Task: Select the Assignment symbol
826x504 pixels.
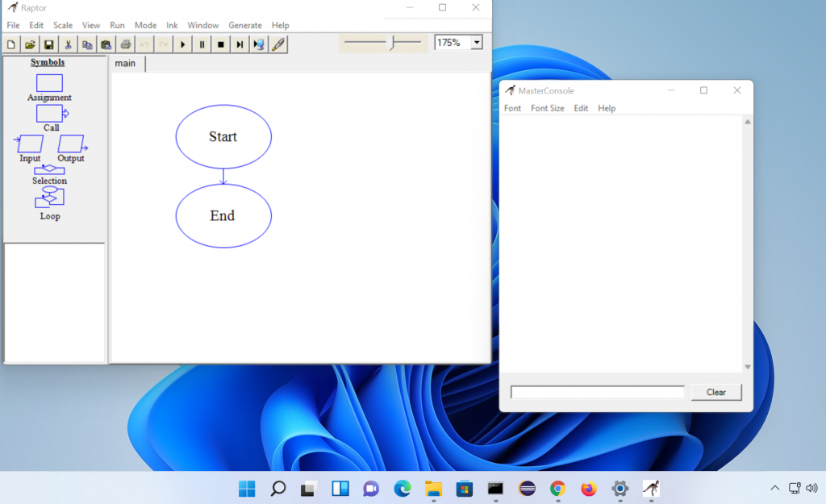Action: click(x=49, y=81)
